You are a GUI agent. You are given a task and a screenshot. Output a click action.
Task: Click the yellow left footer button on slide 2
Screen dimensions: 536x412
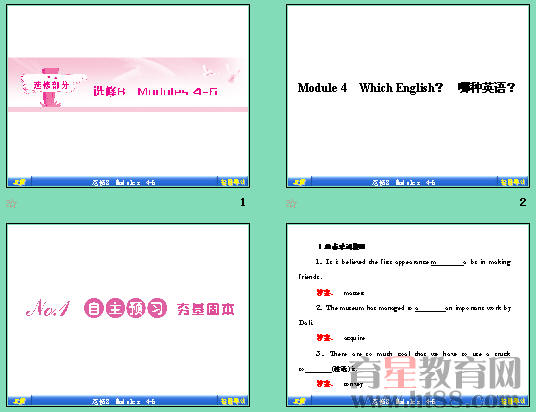pos(299,182)
